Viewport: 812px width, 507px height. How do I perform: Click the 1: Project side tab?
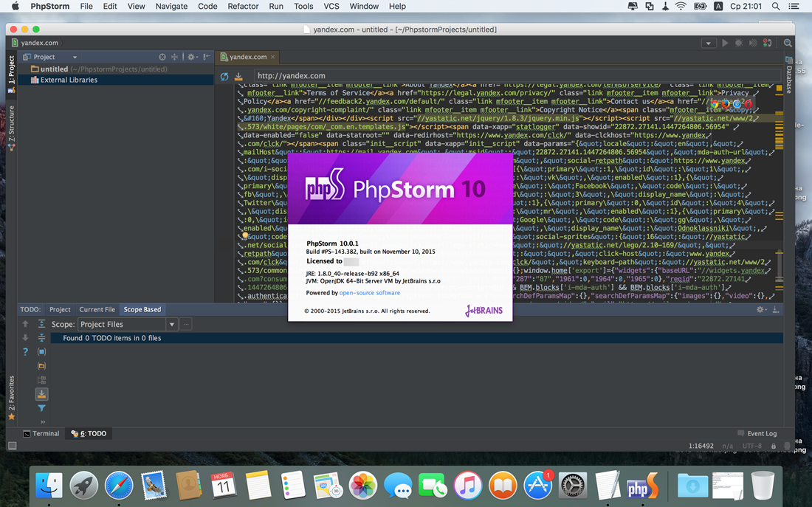(x=11, y=74)
